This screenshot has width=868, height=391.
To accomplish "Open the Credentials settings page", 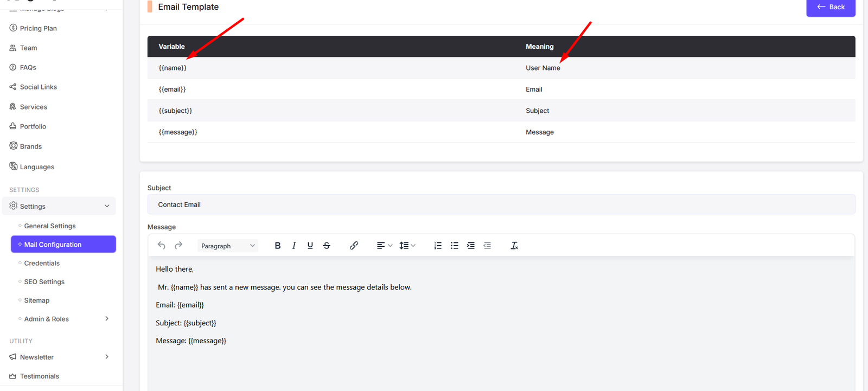I will pos(42,263).
